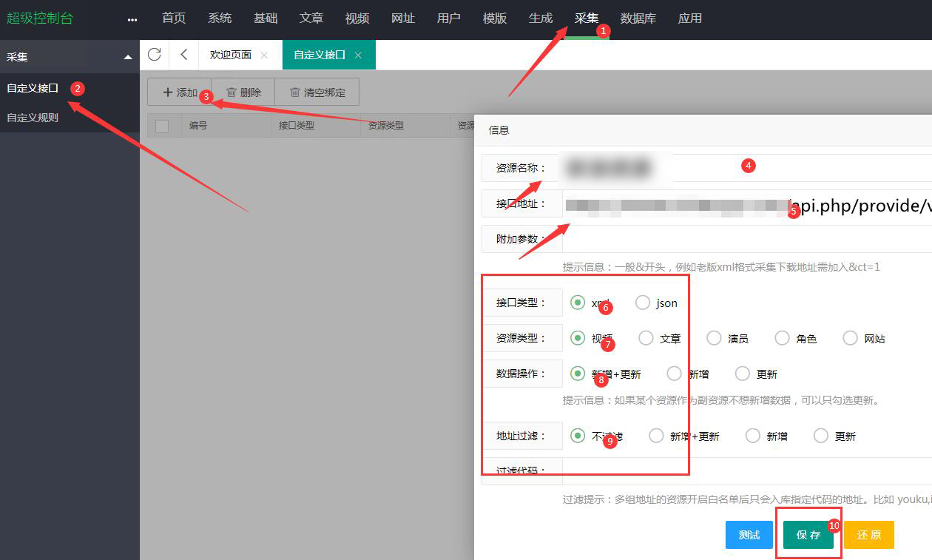
Task: Click the page refresh icon above the sidebar
Action: pyautogui.click(x=155, y=54)
